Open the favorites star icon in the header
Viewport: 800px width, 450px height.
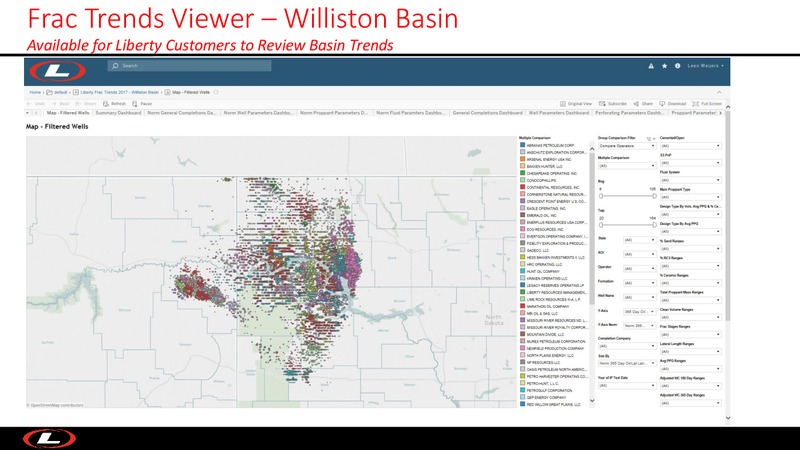coord(664,66)
